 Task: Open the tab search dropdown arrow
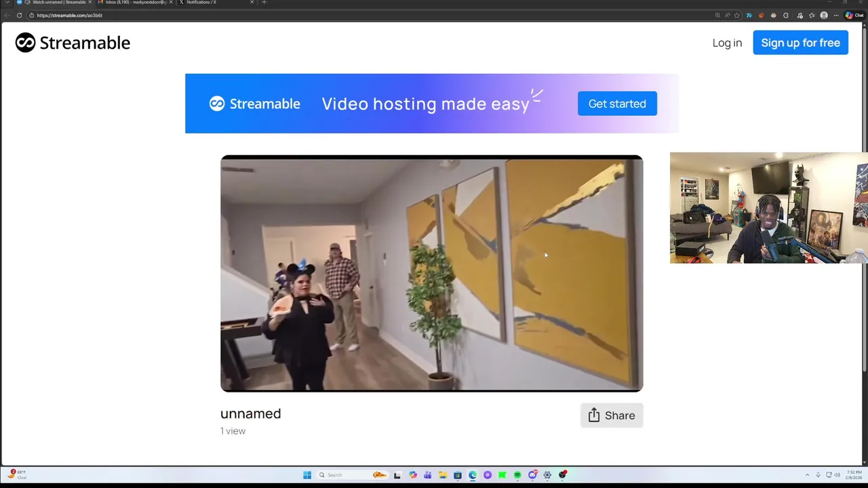pos(7,2)
